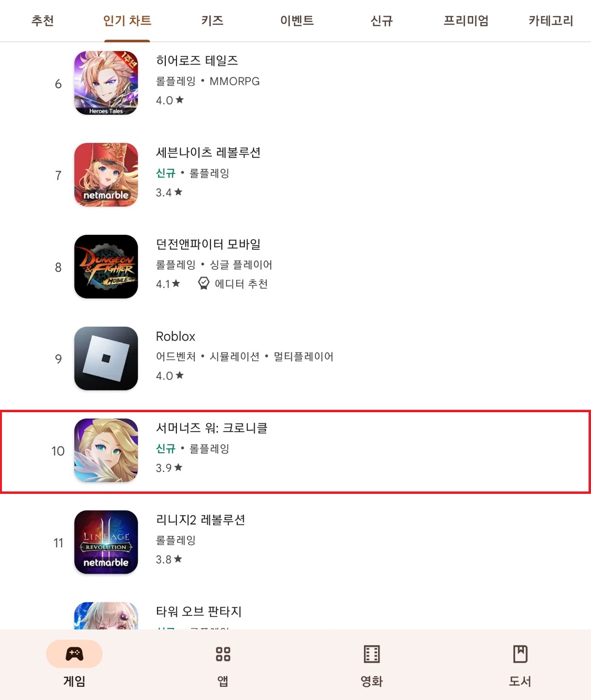Open the 프리미엄 tab
The image size is (591, 700).
tap(466, 20)
